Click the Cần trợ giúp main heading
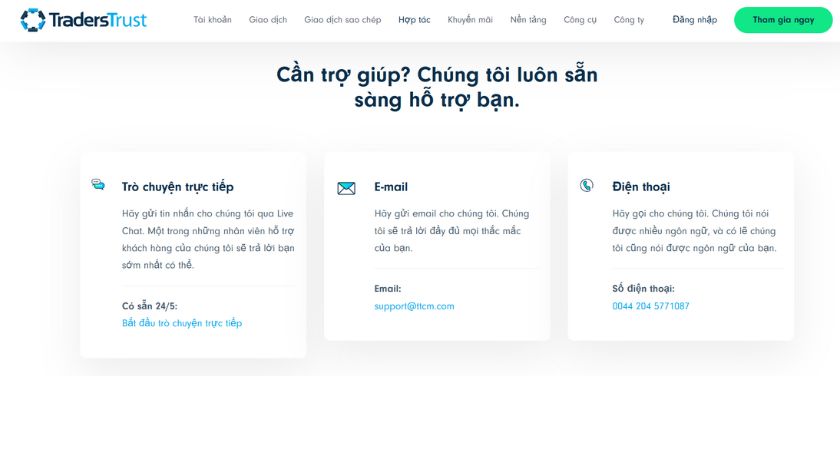This screenshot has width=840, height=473. pos(437,87)
